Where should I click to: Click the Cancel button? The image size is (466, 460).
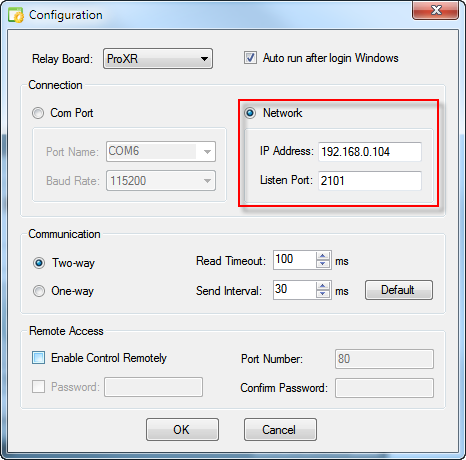click(280, 430)
